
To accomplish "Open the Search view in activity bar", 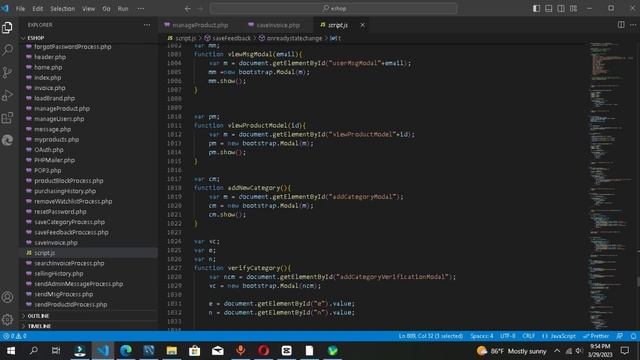I will point(7,50).
